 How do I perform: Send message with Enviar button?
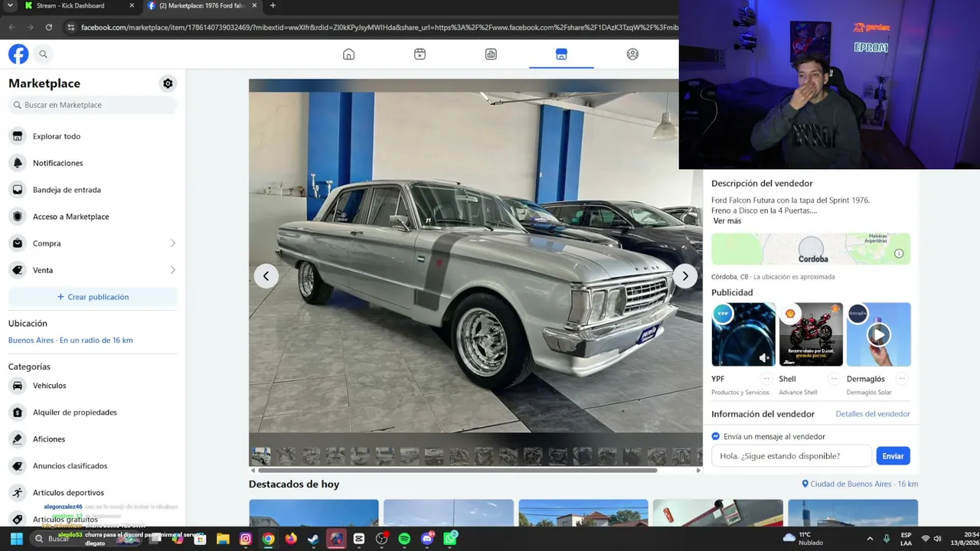click(x=893, y=456)
